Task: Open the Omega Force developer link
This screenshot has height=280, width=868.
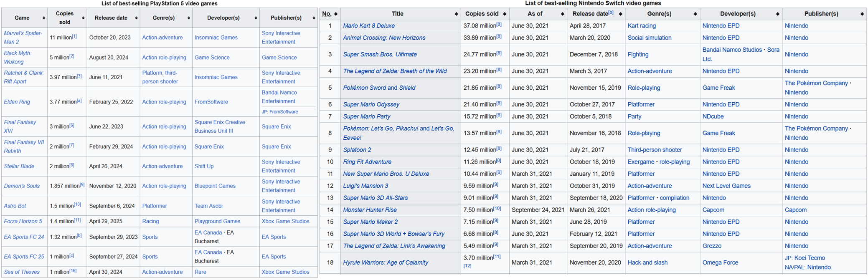Action: tap(721, 262)
